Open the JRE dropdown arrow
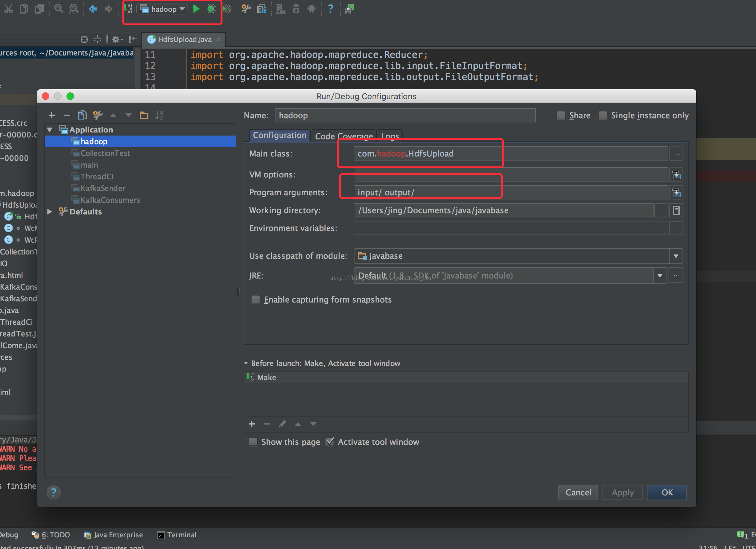Screen dimensions: 756x549 (660, 276)
